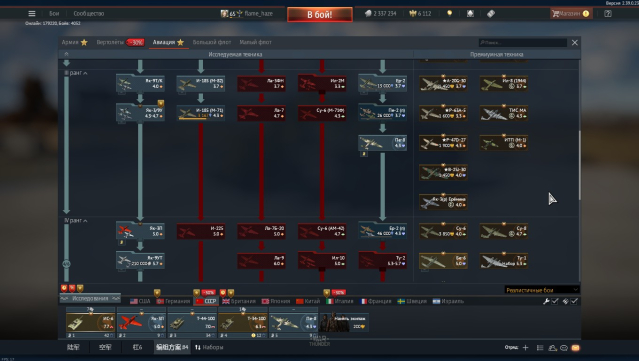Viewport: 639px width, 361px height.
Task: Open the Реалистичные бои mode dropdown
Action: [x=542, y=290]
